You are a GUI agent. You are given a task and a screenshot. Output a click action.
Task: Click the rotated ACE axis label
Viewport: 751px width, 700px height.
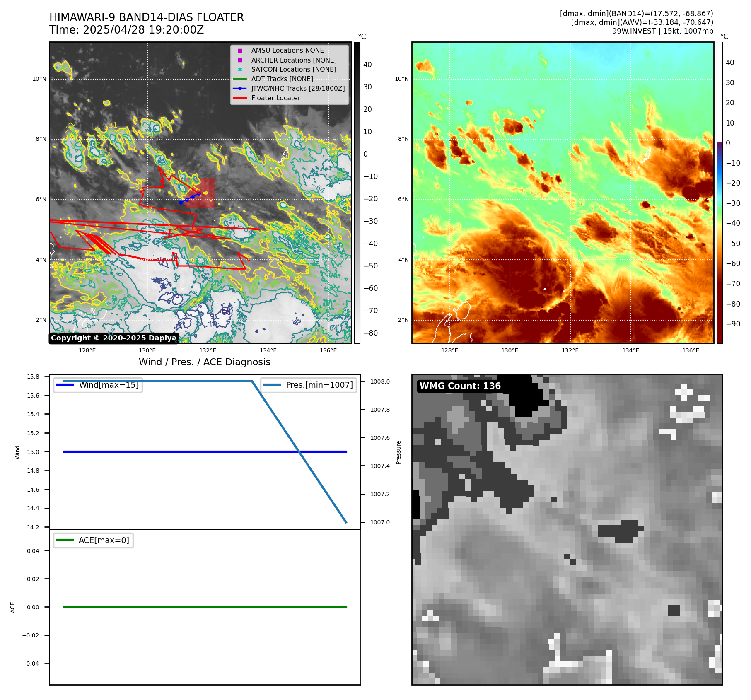click(12, 607)
